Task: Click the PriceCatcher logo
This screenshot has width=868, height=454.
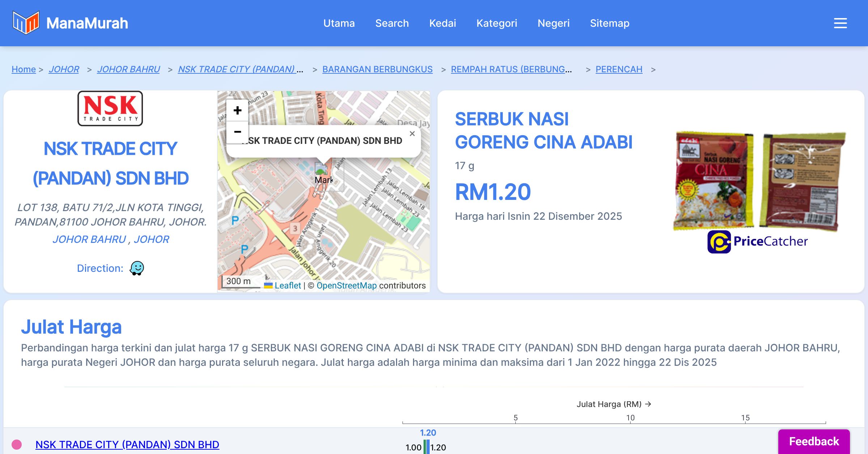Action: [757, 241]
